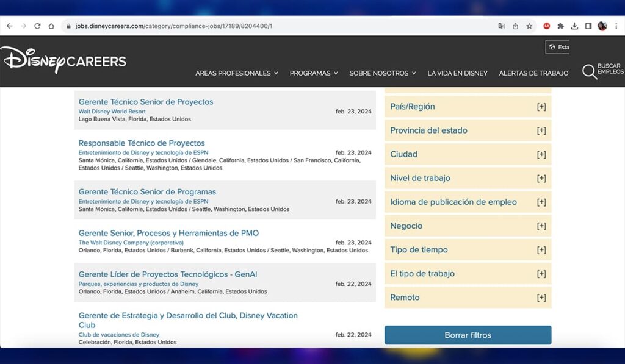Open browser downloads

click(574, 26)
